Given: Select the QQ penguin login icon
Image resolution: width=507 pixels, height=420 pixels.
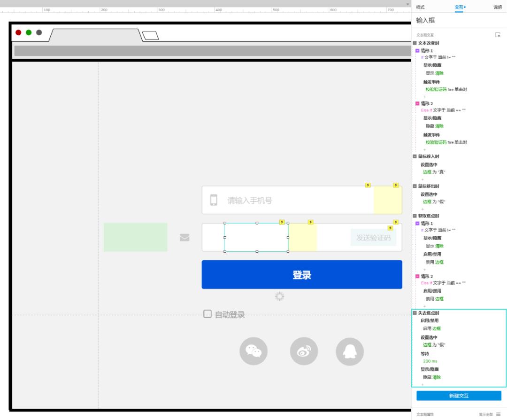Looking at the screenshot, I should [x=350, y=351].
